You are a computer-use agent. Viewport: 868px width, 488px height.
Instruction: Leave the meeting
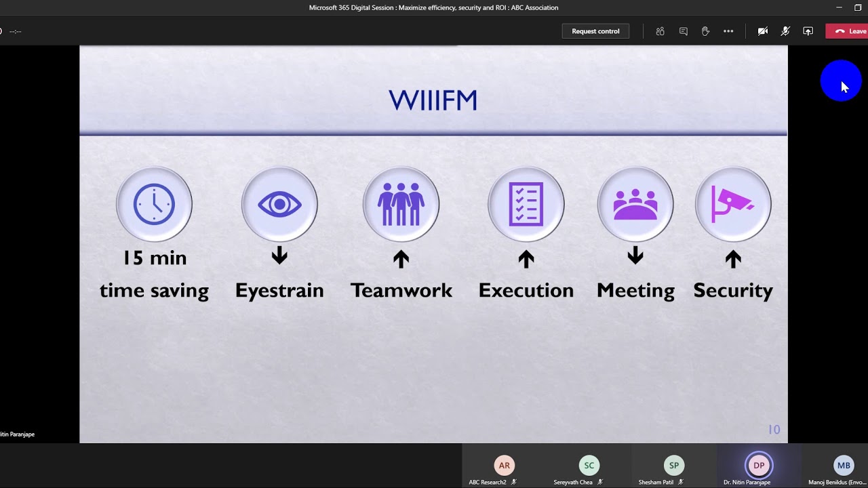[847, 31]
